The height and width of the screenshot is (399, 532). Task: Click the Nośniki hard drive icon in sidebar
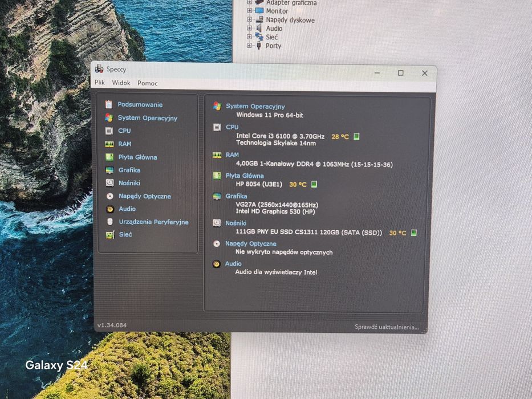coord(109,183)
